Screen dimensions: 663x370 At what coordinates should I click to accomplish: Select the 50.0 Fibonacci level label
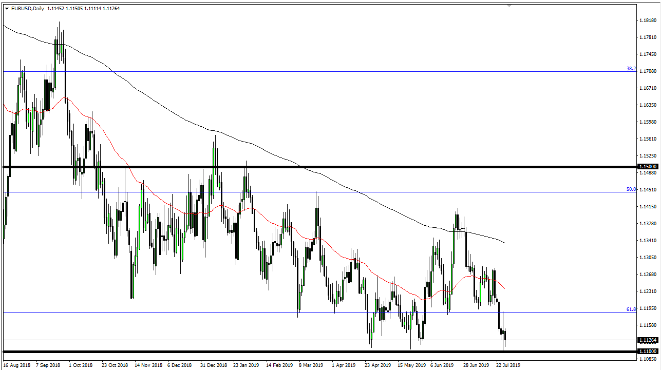coord(631,189)
